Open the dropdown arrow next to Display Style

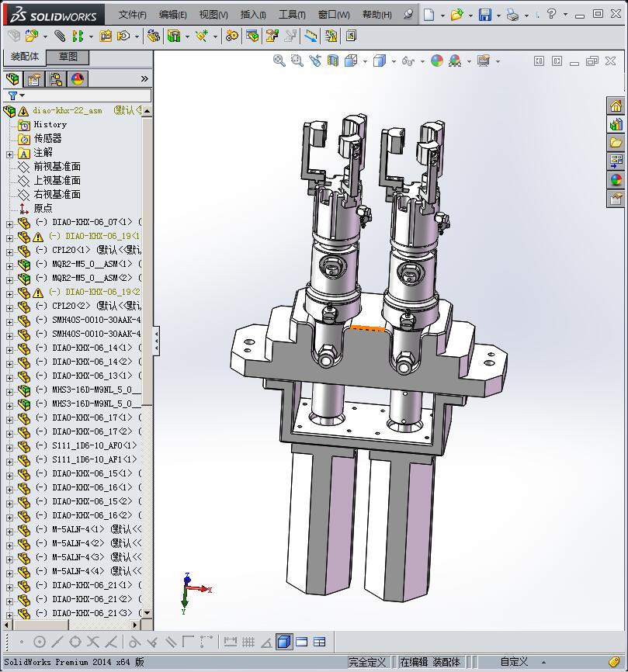[394, 61]
